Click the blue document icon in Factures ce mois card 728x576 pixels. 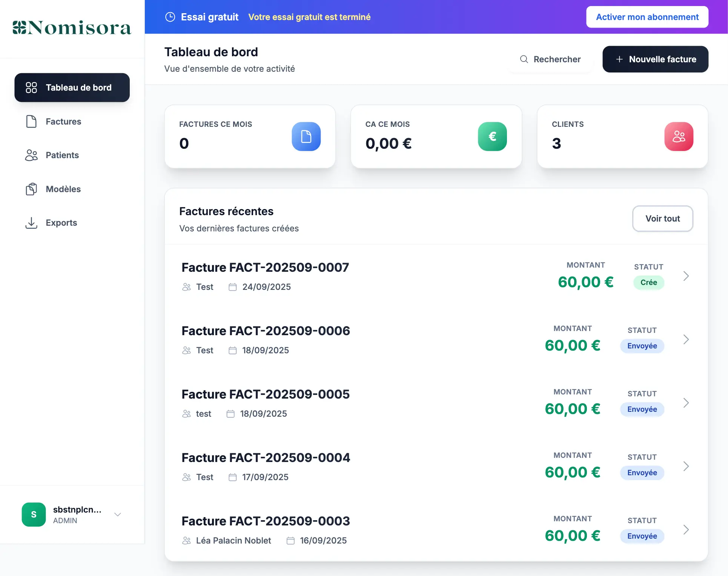[x=306, y=136]
